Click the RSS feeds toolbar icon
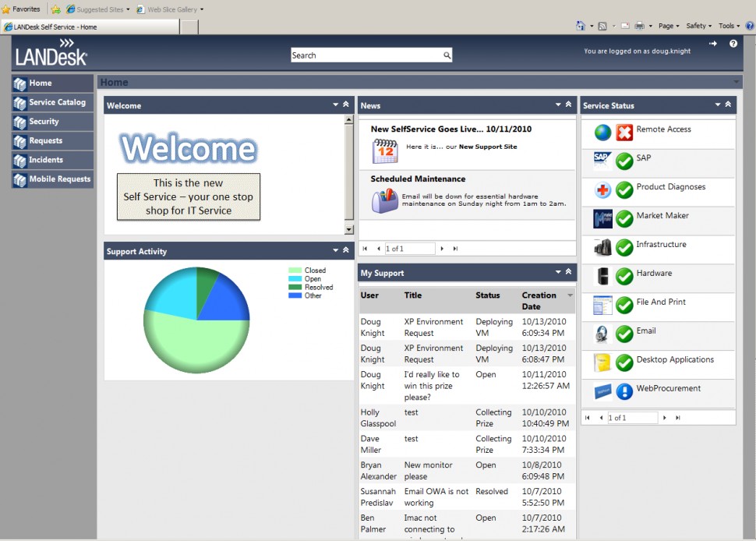Image resolution: width=756 pixels, height=541 pixels. (602, 26)
